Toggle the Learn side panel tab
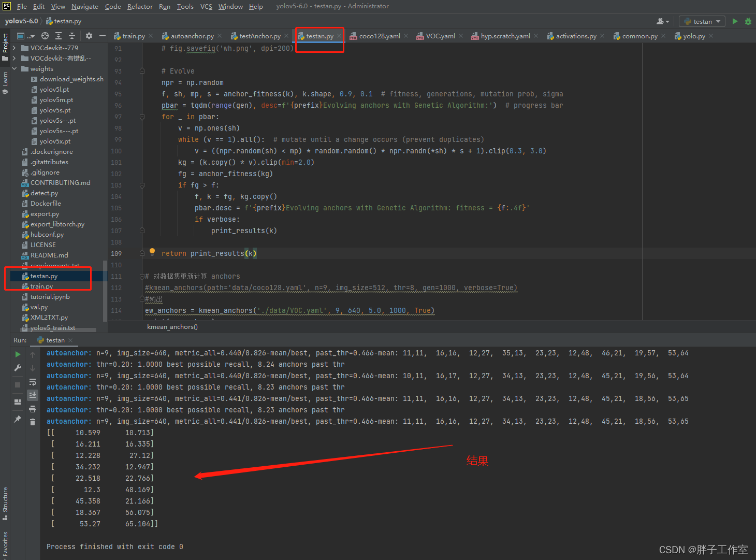This screenshot has height=560, width=756. tap(5, 82)
